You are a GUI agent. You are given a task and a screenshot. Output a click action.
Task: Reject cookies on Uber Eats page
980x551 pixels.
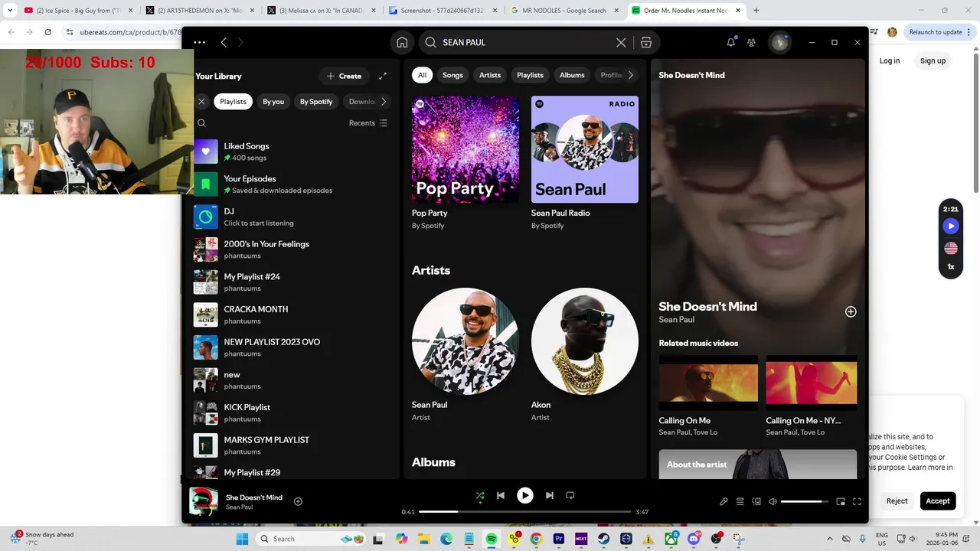897,501
